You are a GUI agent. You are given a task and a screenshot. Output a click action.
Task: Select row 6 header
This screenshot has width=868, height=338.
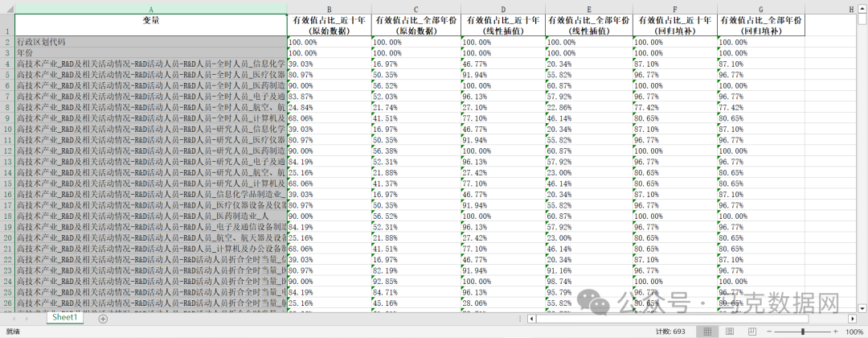pyautogui.click(x=7, y=86)
